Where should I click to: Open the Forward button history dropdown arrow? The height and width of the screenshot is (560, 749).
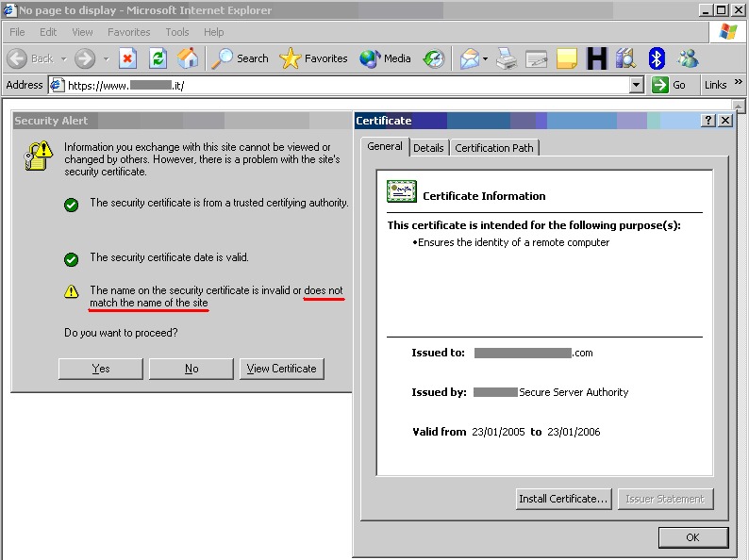pos(106,59)
